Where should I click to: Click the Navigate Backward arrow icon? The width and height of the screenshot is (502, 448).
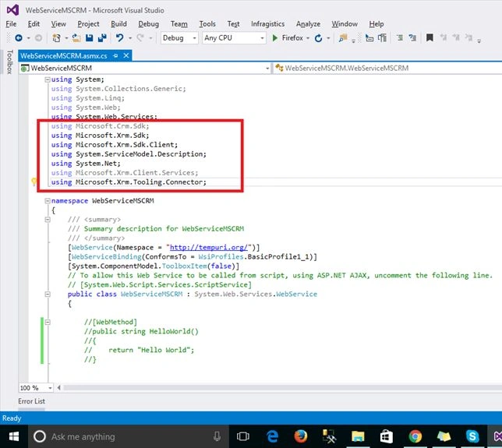click(x=19, y=38)
